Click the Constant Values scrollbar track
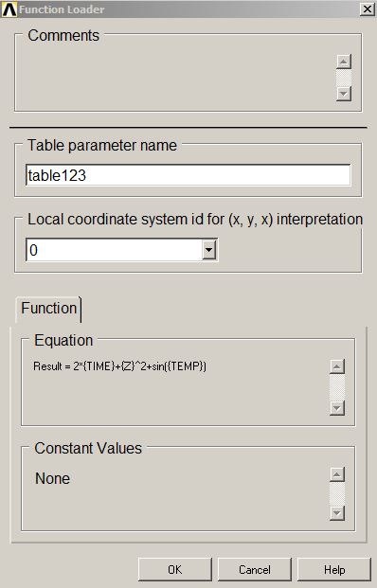 click(x=337, y=493)
